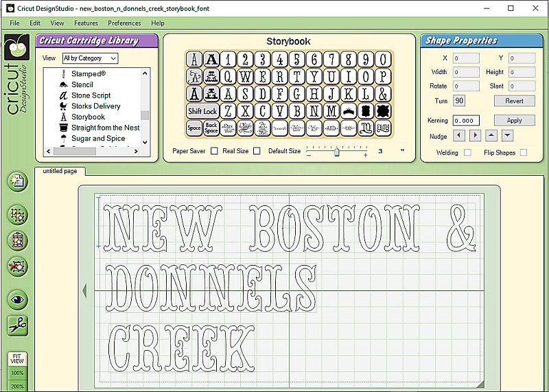Viewport: 549px width, 392px height.
Task: Select the solid scalloped frame key left of last key
Action: tap(366, 111)
